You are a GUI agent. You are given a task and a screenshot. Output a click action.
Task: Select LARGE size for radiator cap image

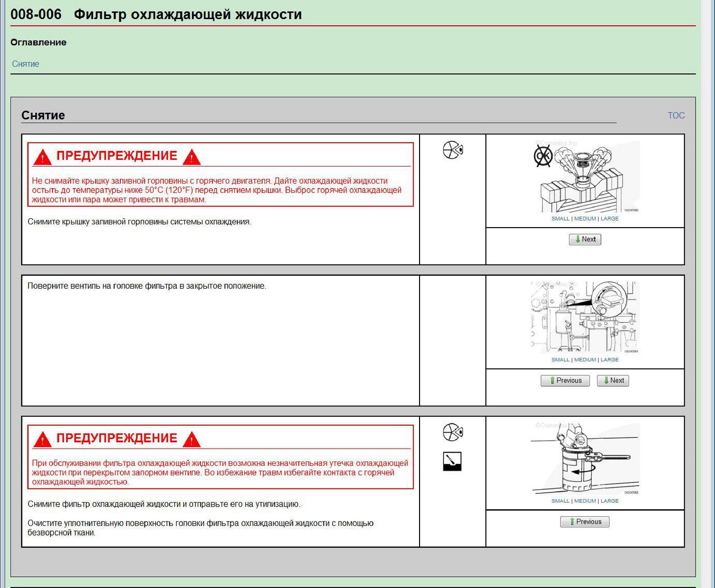point(610,219)
